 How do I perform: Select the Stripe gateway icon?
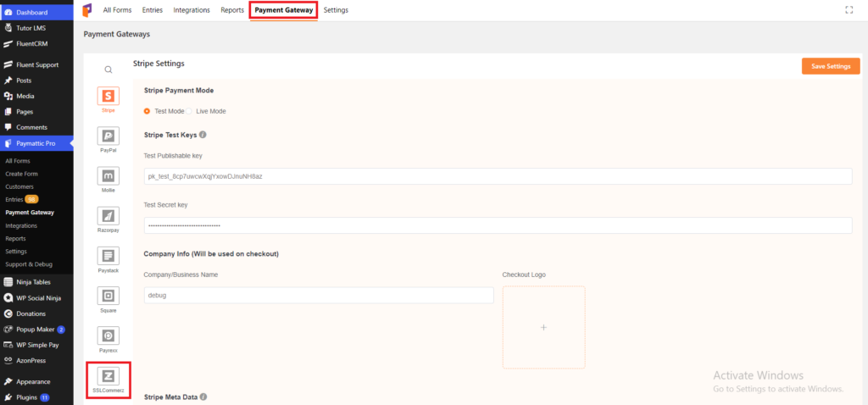click(108, 96)
